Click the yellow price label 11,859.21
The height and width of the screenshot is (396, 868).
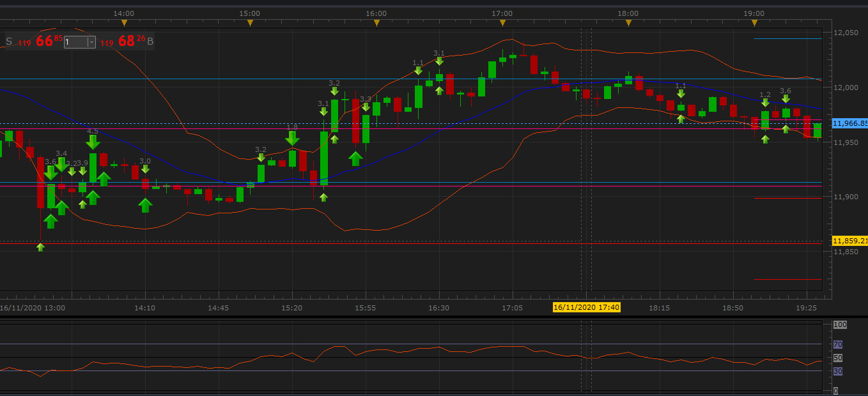pos(850,241)
